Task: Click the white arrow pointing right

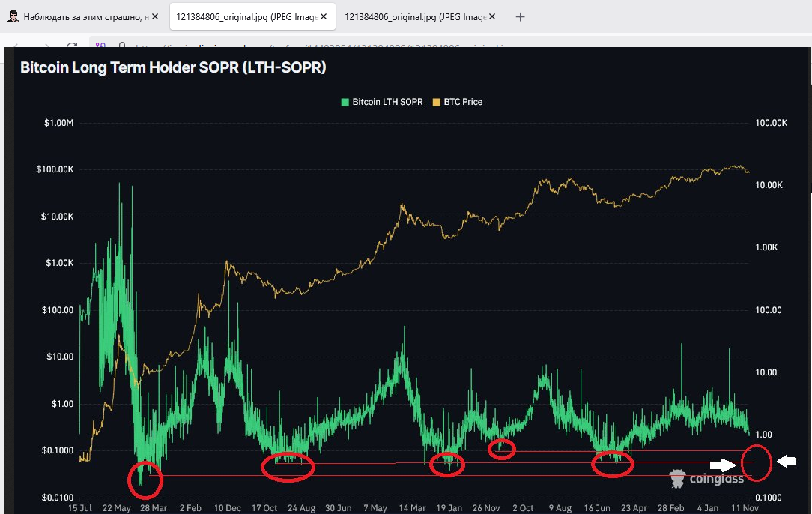Action: [x=723, y=465]
